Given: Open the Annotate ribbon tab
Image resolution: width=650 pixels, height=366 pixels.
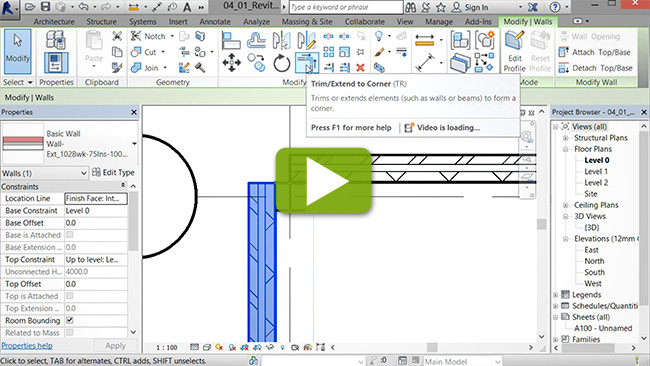Looking at the screenshot, I should click(x=215, y=22).
